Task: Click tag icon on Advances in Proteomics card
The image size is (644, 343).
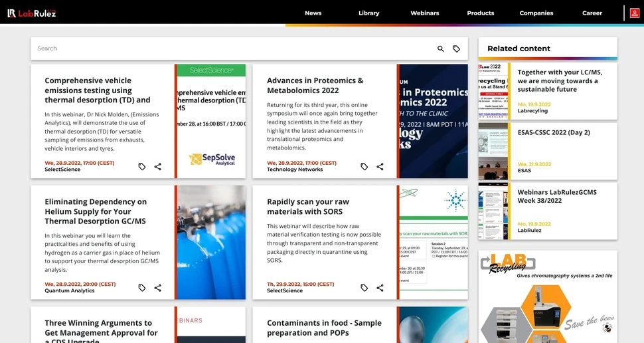Action: pos(364,167)
